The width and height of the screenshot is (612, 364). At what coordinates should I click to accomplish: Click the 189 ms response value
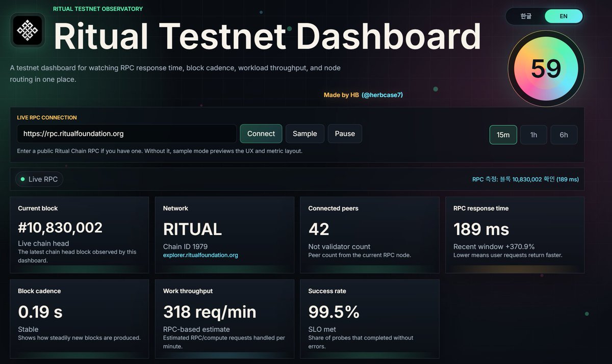coord(481,229)
